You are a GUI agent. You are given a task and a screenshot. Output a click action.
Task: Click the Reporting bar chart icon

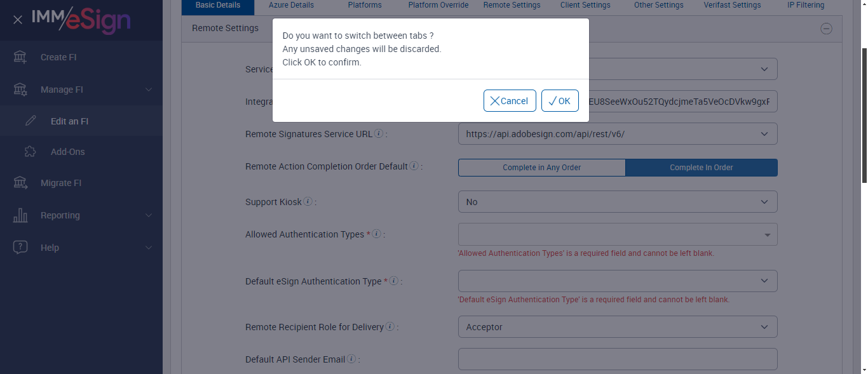pyautogui.click(x=20, y=215)
